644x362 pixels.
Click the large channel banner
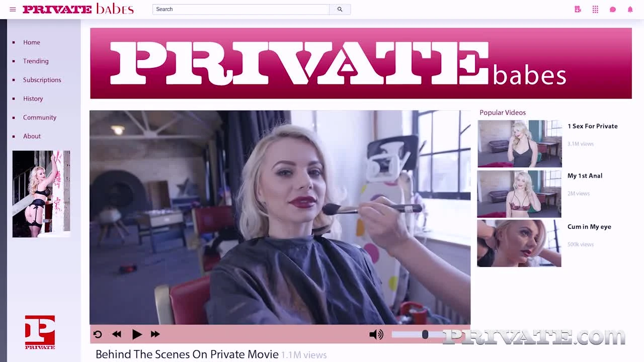click(361, 63)
